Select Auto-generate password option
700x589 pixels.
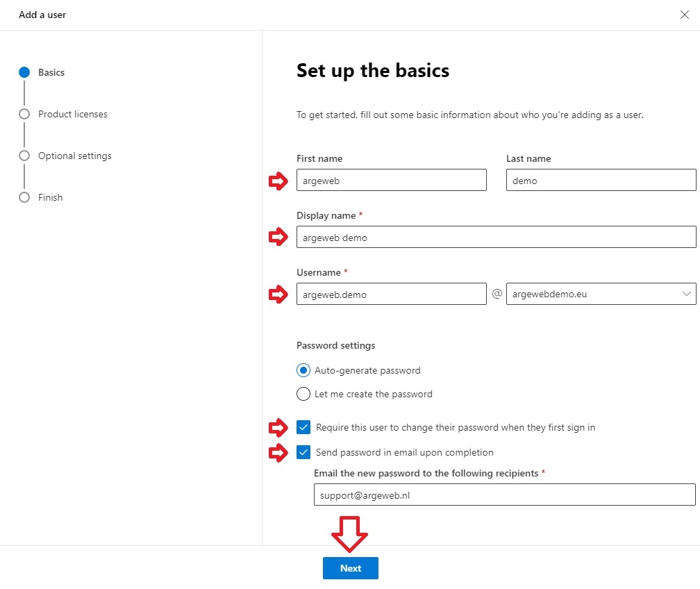303,370
